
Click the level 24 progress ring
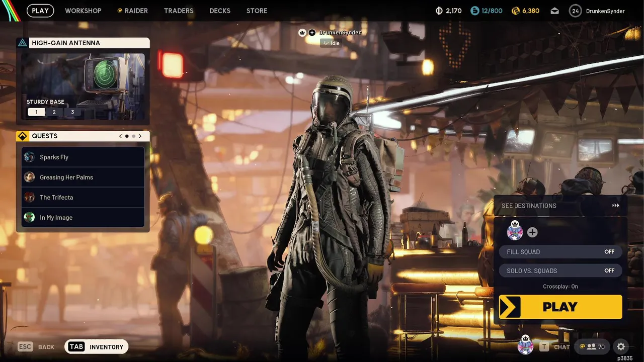(576, 11)
